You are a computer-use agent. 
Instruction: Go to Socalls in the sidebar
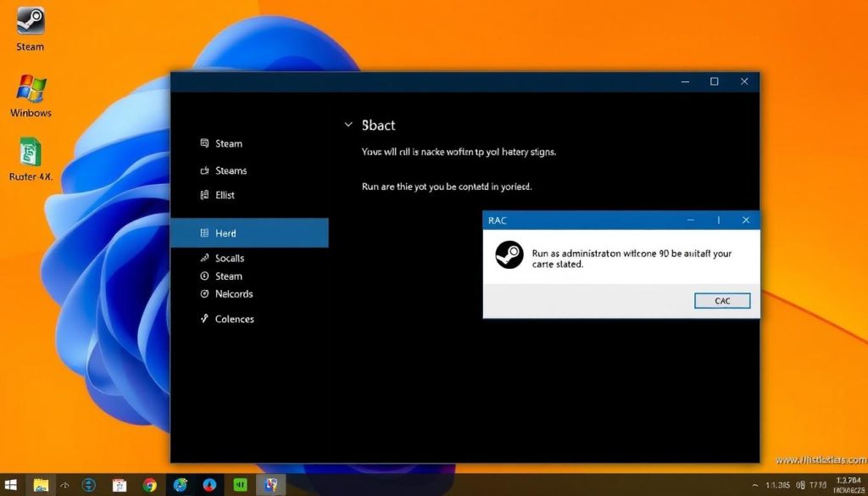pos(229,258)
